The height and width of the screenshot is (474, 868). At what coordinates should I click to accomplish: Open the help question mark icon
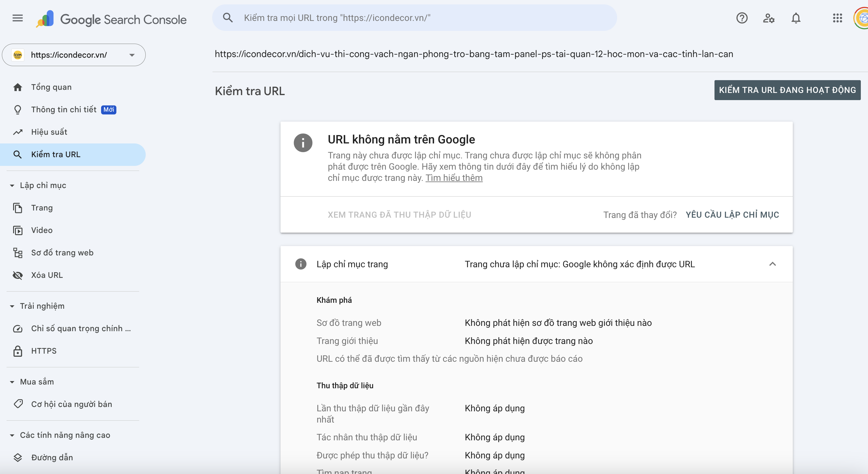point(742,18)
